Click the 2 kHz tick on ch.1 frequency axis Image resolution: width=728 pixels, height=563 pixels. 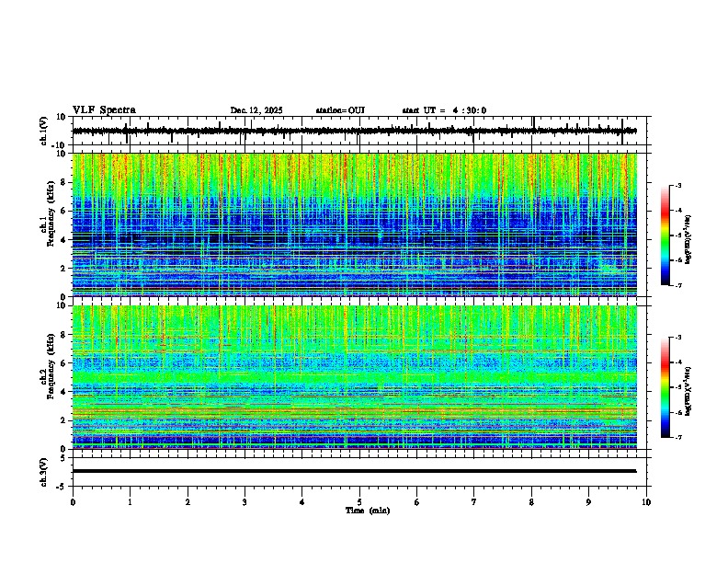(64, 269)
